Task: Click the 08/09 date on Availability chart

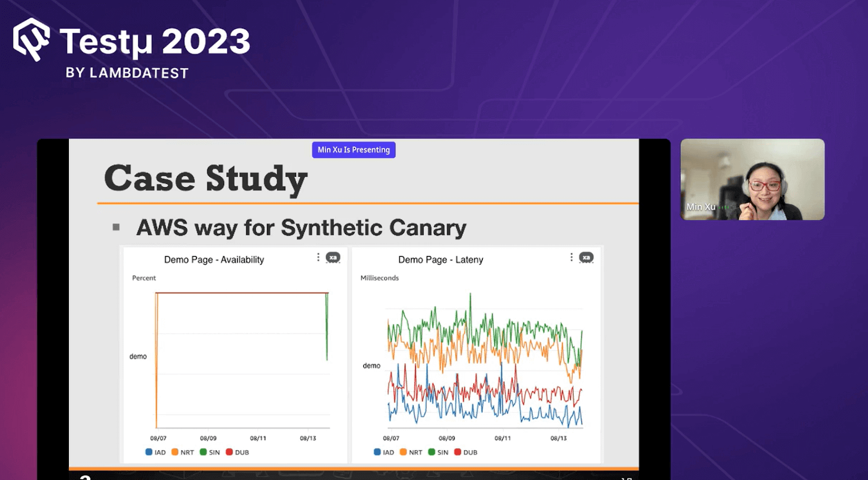Action: (x=208, y=438)
